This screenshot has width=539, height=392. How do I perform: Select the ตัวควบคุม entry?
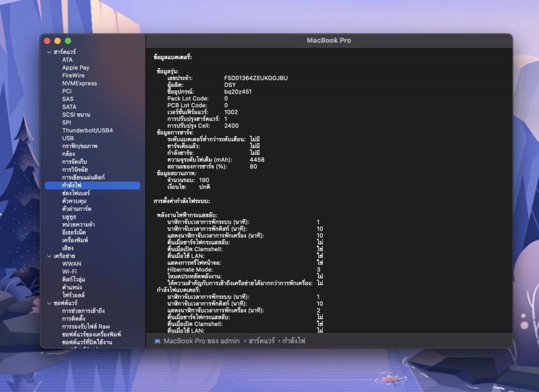coord(74,201)
